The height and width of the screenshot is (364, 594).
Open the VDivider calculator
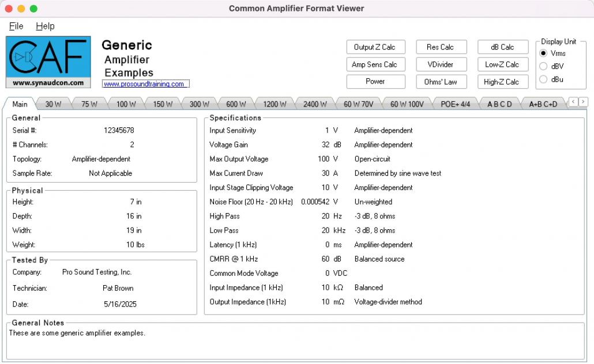tap(441, 64)
